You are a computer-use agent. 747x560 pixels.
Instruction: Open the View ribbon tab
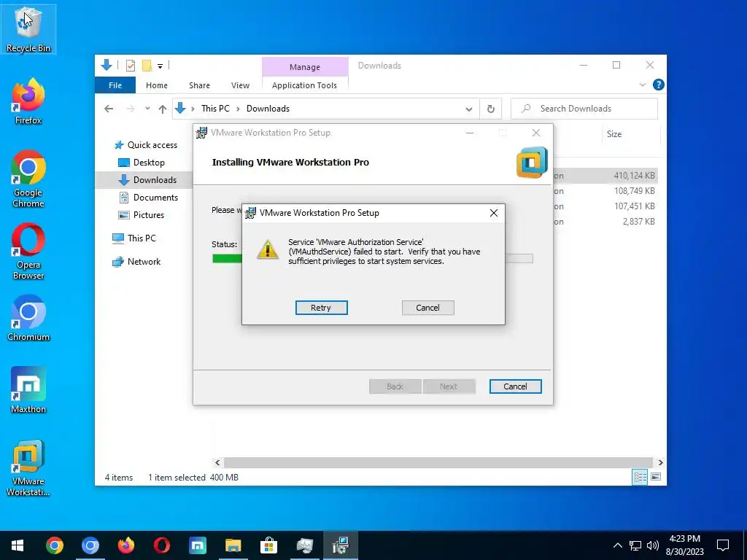tap(240, 85)
